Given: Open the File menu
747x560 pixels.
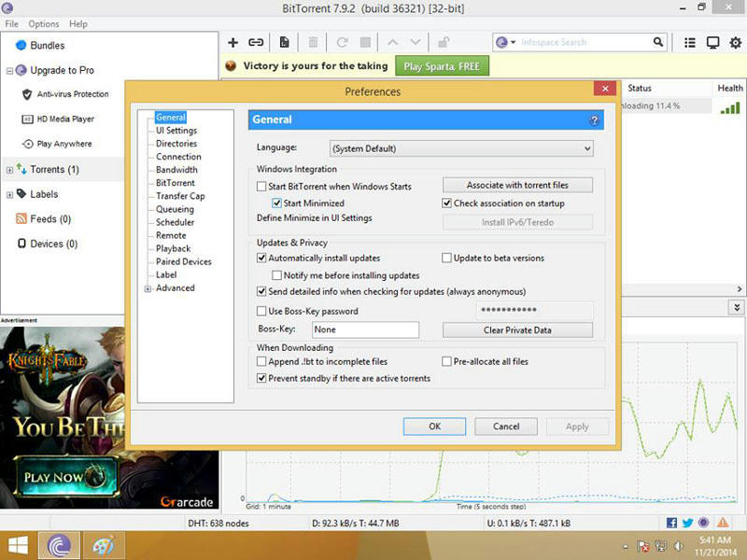Looking at the screenshot, I should [x=11, y=24].
